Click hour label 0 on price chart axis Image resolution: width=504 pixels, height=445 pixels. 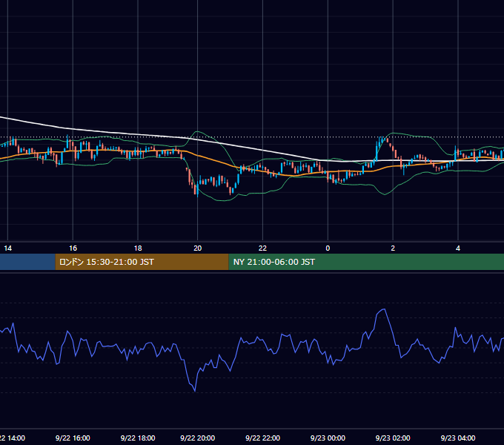click(328, 248)
